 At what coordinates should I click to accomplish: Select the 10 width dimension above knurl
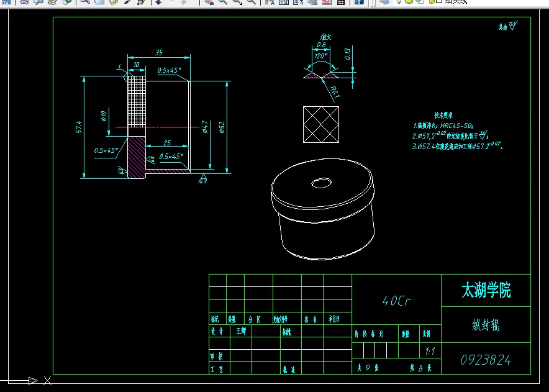[x=136, y=65]
